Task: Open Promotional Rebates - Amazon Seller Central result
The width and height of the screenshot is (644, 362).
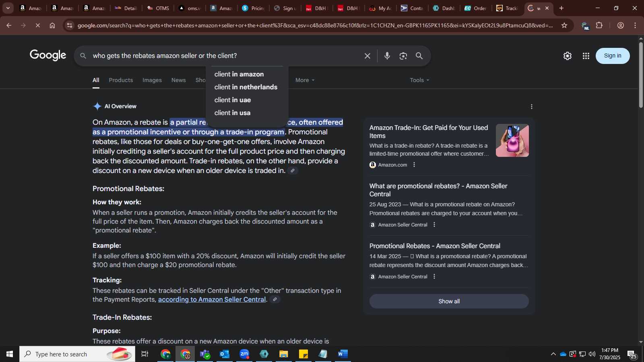Action: tap(435, 246)
